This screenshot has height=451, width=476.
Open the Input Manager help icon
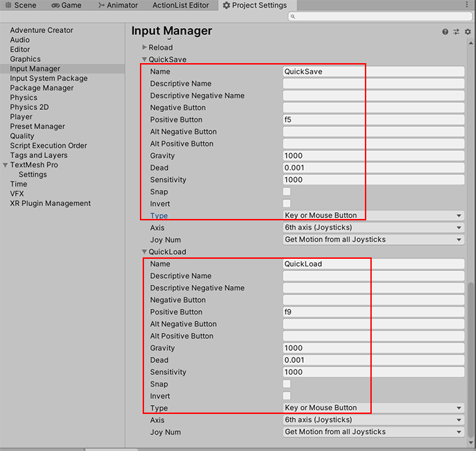coord(445,32)
